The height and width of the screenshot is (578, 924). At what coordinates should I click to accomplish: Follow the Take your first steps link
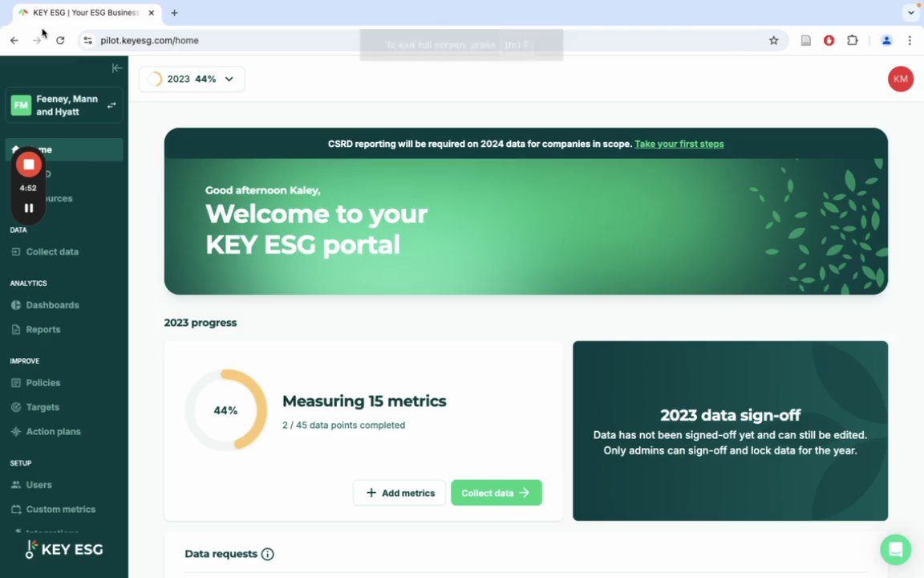click(679, 144)
